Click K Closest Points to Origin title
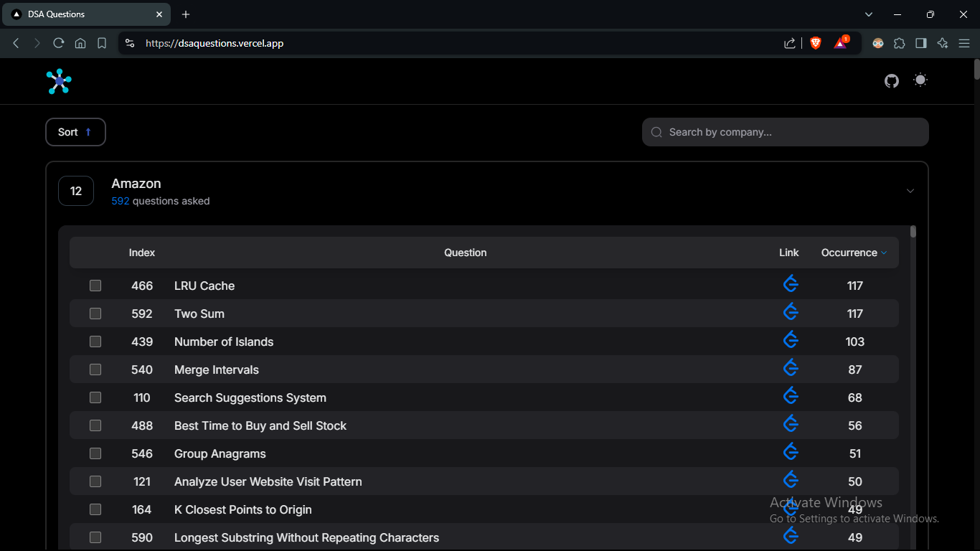Screen dimensions: 980x551 pos(243,509)
